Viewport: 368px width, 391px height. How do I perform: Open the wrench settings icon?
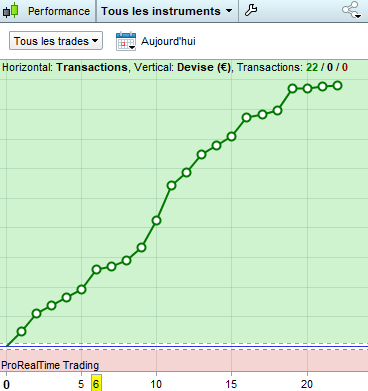251,10
